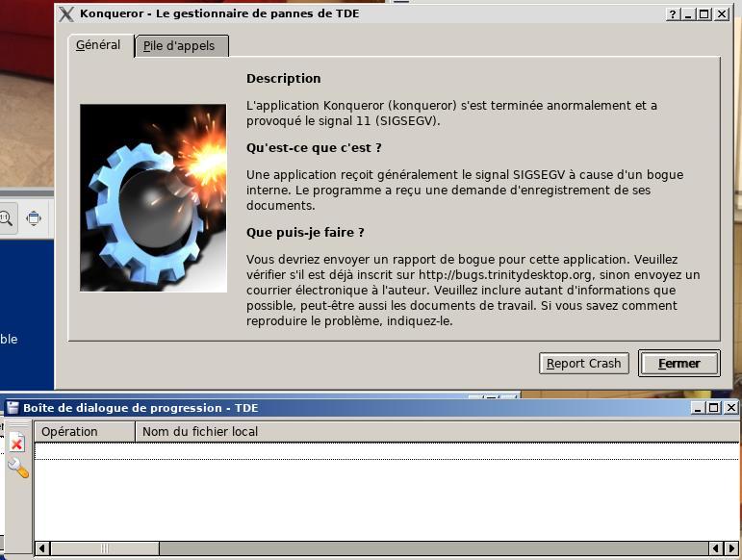Click the floppy icon in progress dialog title bar
The height and width of the screenshot is (560, 742).
13,408
